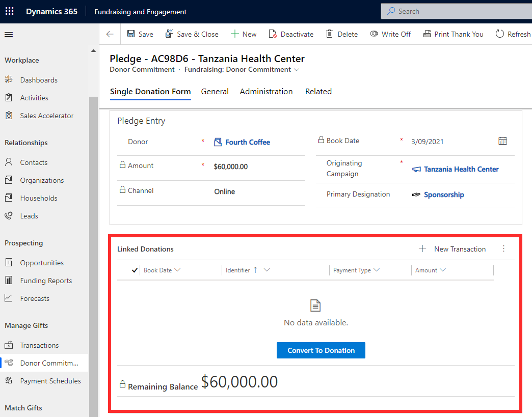Image resolution: width=532 pixels, height=417 pixels.
Task: Open Linked Donations more commands menu
Action: point(503,249)
